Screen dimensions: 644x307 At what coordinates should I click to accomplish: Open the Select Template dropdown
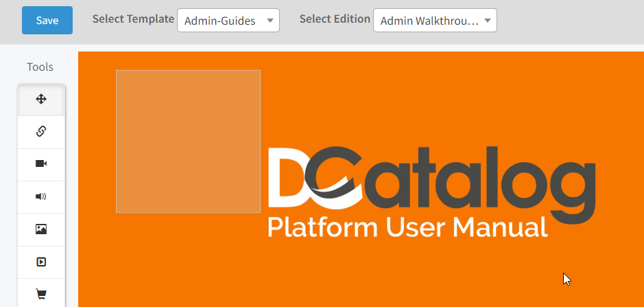coord(228,21)
